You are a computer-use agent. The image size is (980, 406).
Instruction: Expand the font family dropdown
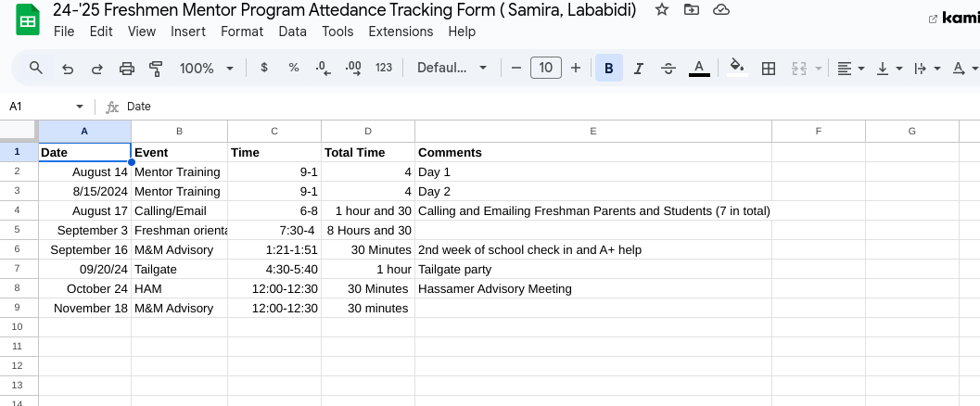(452, 68)
